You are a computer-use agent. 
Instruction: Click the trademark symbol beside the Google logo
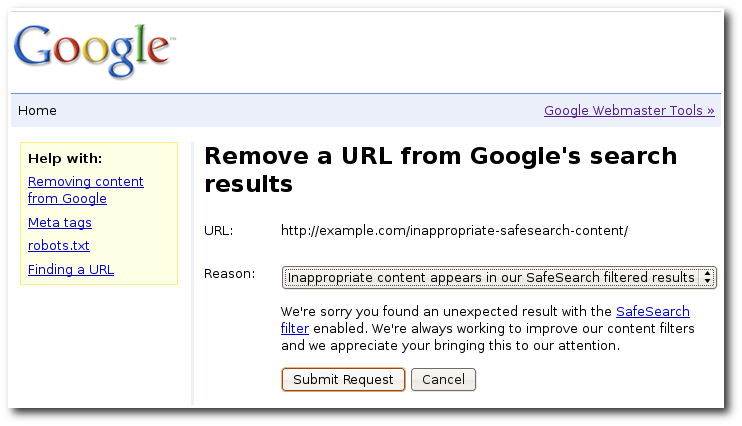(172, 39)
